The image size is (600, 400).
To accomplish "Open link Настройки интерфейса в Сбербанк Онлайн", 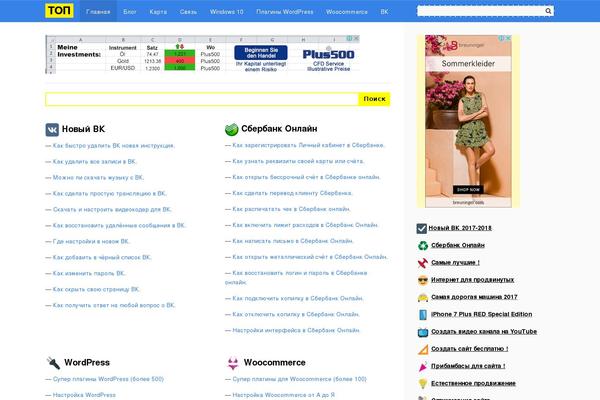I will [296, 330].
